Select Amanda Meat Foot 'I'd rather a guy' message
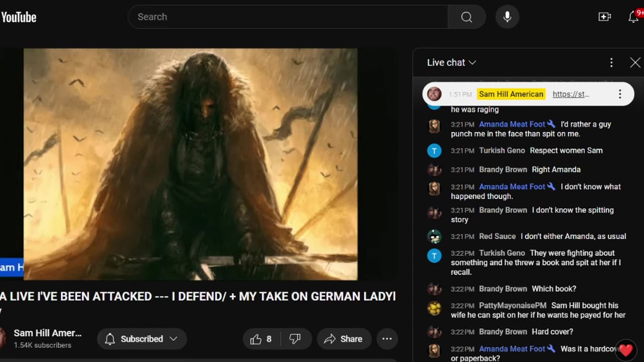Viewport: 644px width, 362px height. click(x=528, y=129)
